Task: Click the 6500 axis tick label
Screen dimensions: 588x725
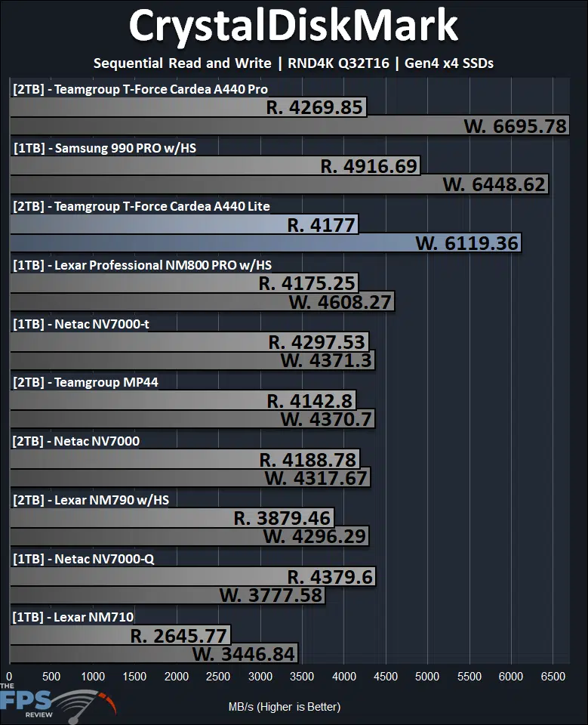Action: tap(553, 677)
